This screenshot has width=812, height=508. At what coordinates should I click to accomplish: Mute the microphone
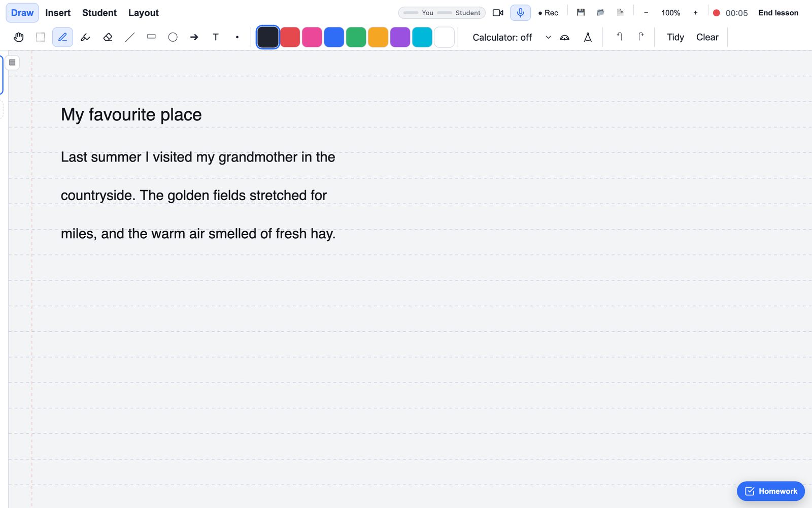point(520,13)
